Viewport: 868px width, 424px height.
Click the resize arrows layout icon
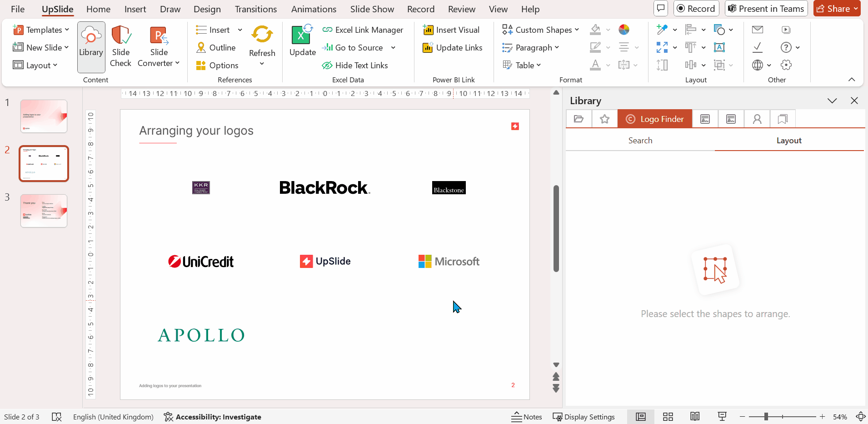pyautogui.click(x=662, y=47)
